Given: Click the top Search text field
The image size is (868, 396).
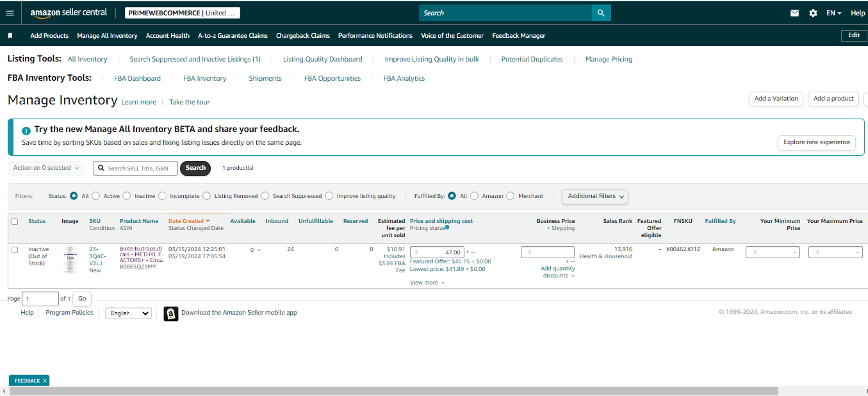Looking at the screenshot, I should tap(505, 13).
